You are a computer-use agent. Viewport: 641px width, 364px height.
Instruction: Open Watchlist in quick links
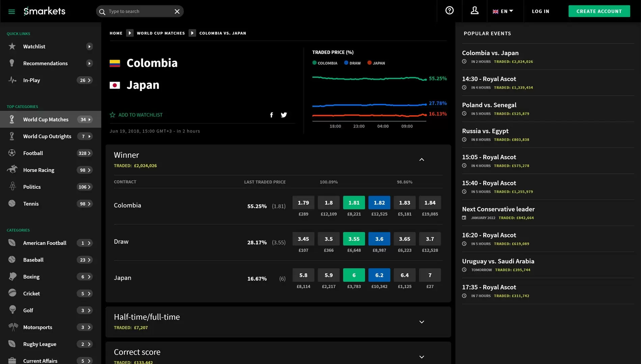coord(51,47)
